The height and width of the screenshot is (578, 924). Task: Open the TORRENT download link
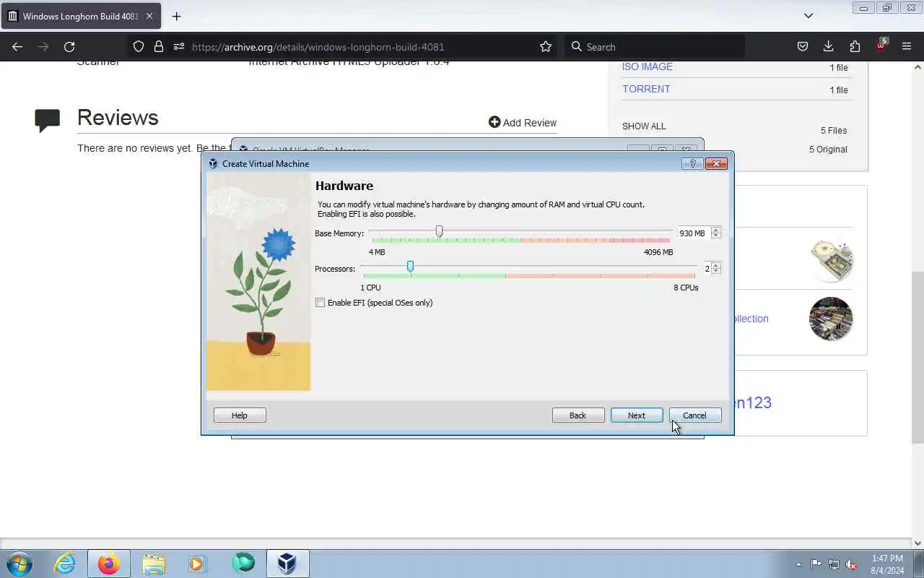[x=646, y=89]
